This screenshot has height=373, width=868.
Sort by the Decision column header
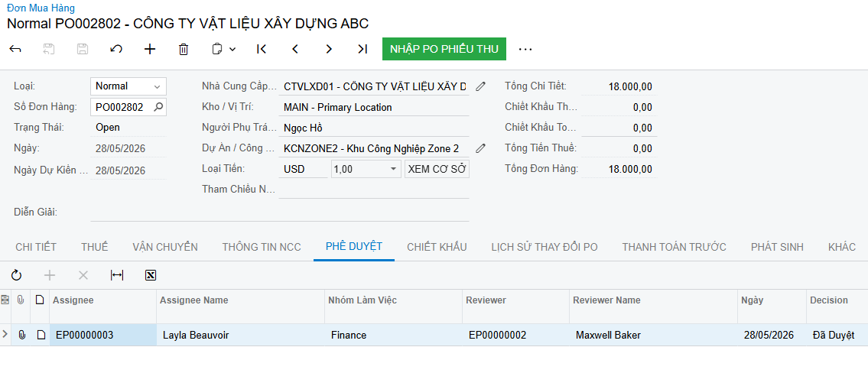[837, 300]
